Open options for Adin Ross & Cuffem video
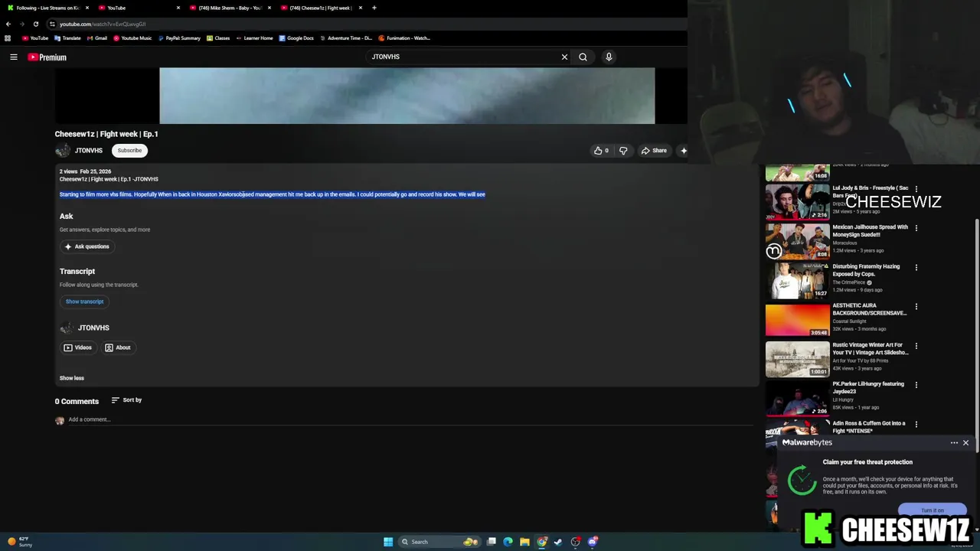Screen dimensions: 980x551 coord(916,424)
